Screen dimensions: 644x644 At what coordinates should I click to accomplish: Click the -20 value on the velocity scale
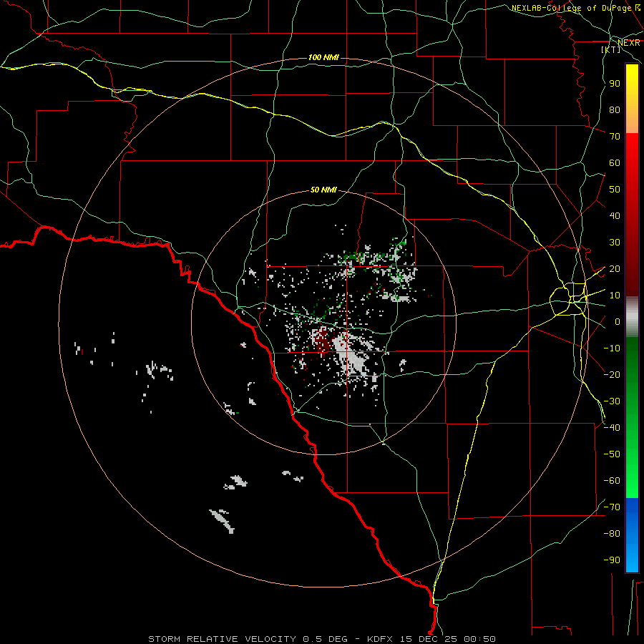pos(612,374)
